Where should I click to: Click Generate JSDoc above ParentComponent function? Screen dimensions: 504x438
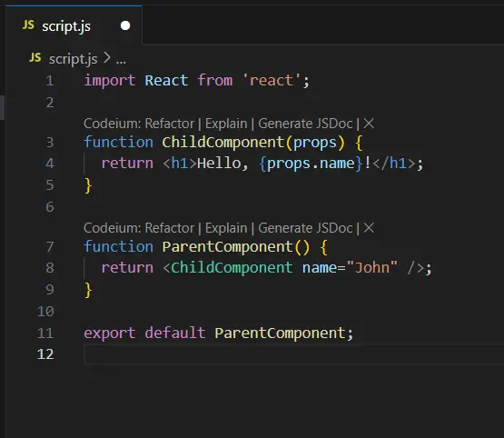[x=305, y=228]
